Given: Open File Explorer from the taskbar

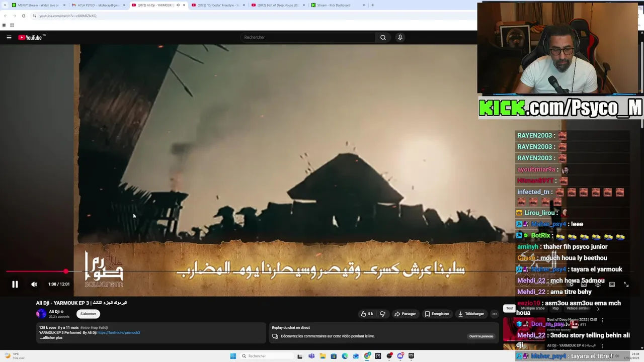Looking at the screenshot, I should pos(323,356).
